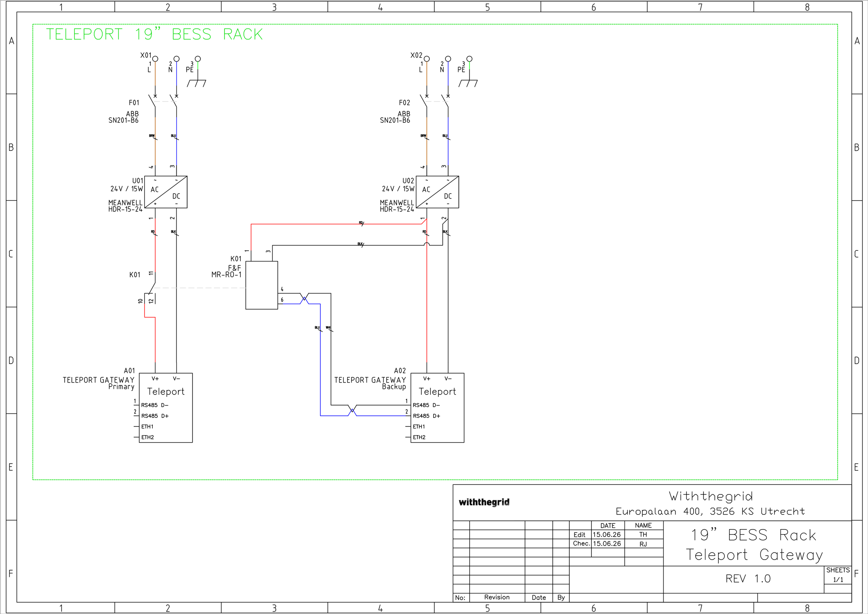Click the Edit row label in title block
Screen dimensions: 868x614
coord(580,535)
